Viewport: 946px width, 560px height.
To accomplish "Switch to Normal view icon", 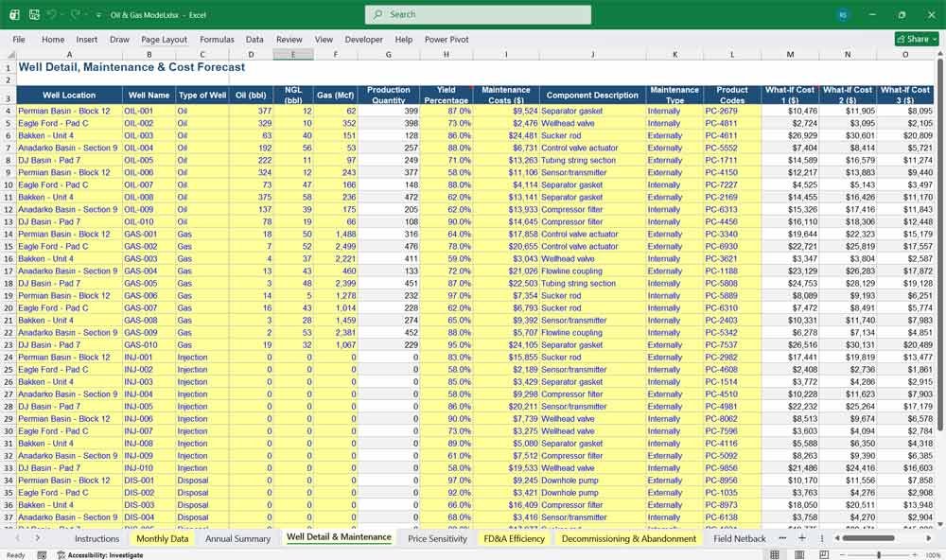I will [x=775, y=554].
